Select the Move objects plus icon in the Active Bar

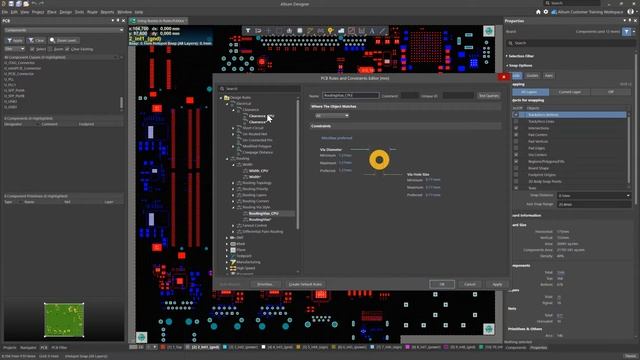(x=269, y=31)
